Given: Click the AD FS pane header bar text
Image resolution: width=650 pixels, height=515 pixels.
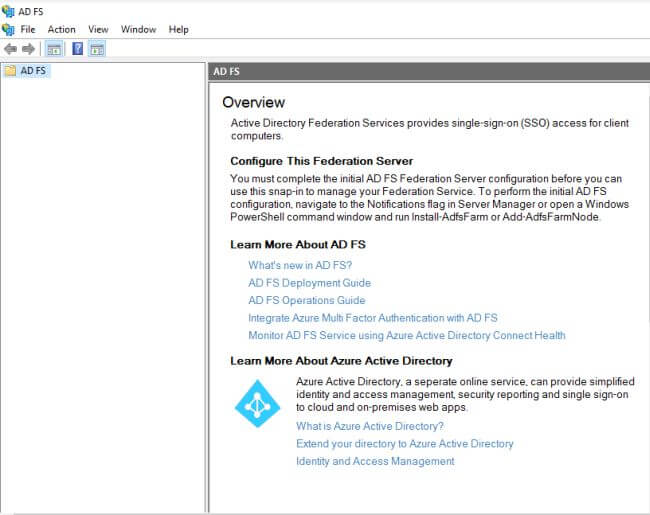Looking at the screenshot, I should 226,71.
